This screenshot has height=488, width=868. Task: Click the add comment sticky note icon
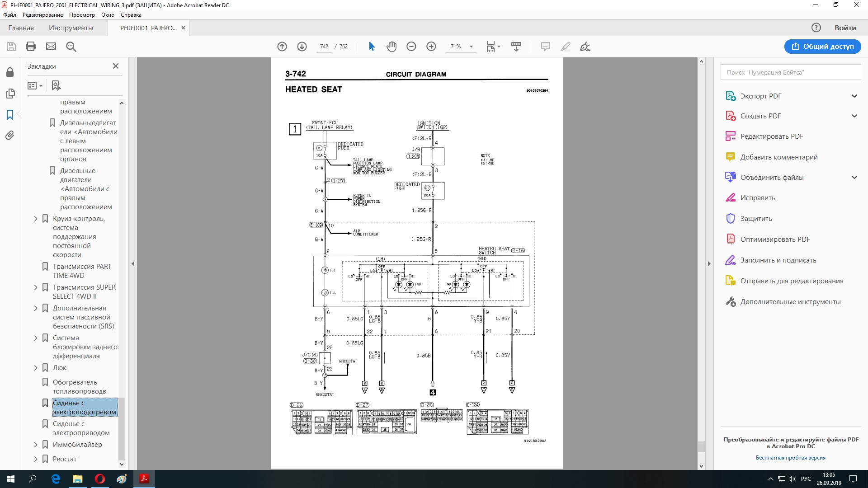(546, 47)
